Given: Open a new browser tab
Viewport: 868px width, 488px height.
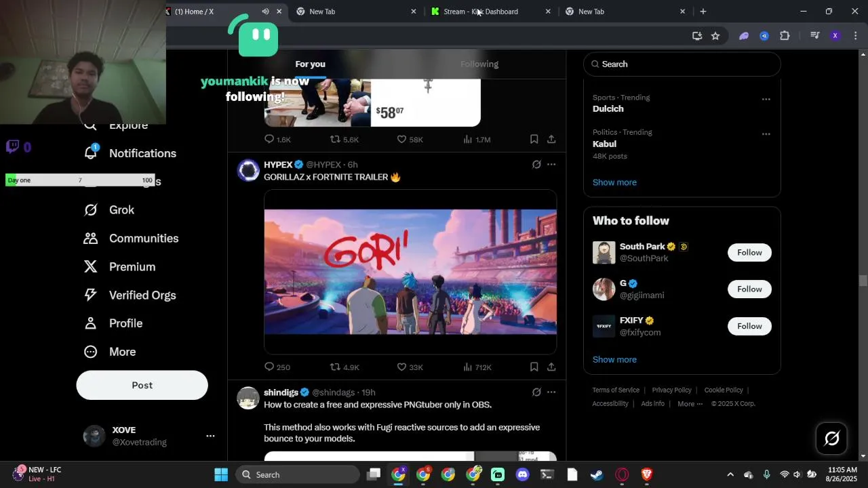Looking at the screenshot, I should (x=703, y=12).
